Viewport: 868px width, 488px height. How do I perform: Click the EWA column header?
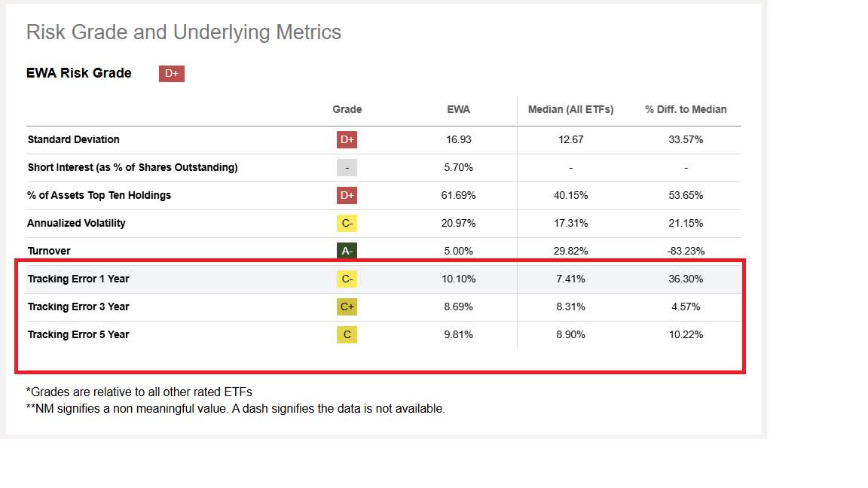[458, 109]
